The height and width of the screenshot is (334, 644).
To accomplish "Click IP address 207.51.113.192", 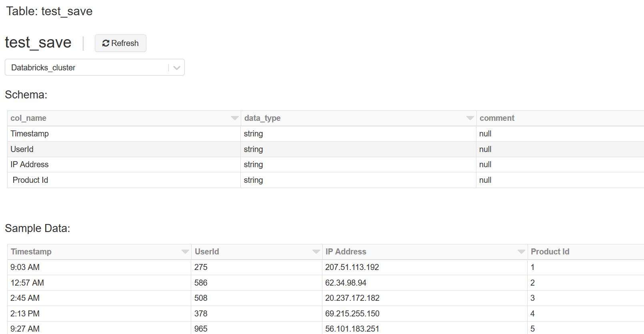I will pos(352,267).
